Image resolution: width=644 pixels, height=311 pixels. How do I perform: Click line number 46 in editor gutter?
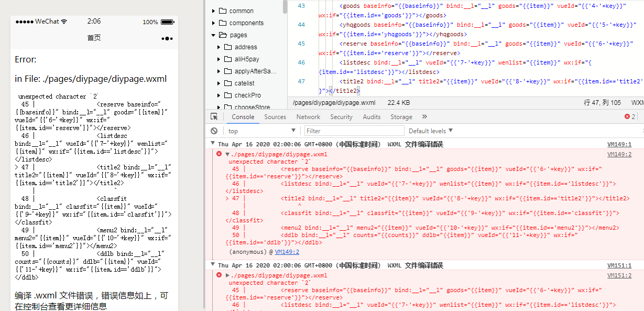tap(301, 62)
